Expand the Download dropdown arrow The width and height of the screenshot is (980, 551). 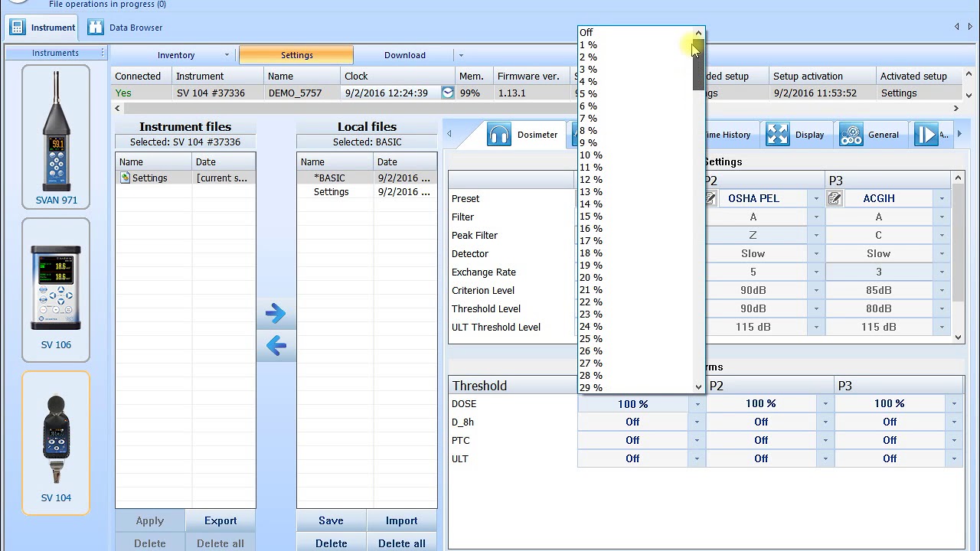(x=461, y=55)
